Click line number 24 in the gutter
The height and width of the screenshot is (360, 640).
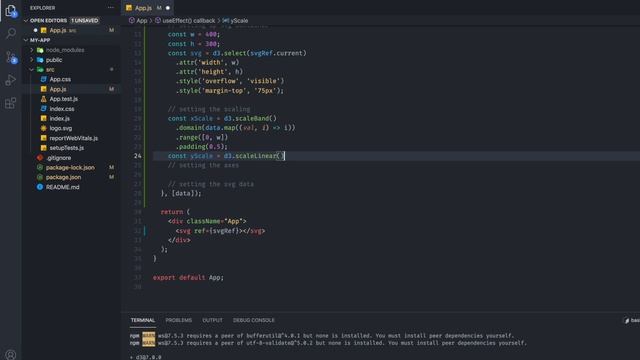pyautogui.click(x=138, y=156)
